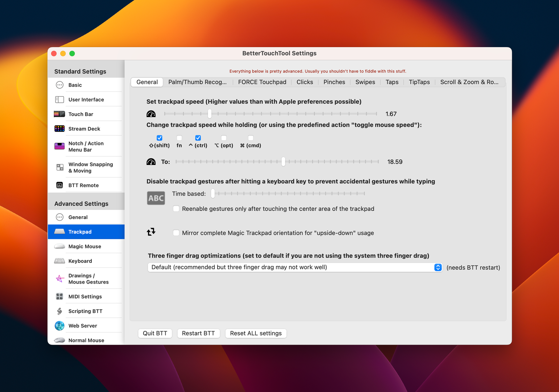Image resolution: width=559 pixels, height=392 pixels.
Task: Click the Magic Mouse icon
Action: pos(60,246)
